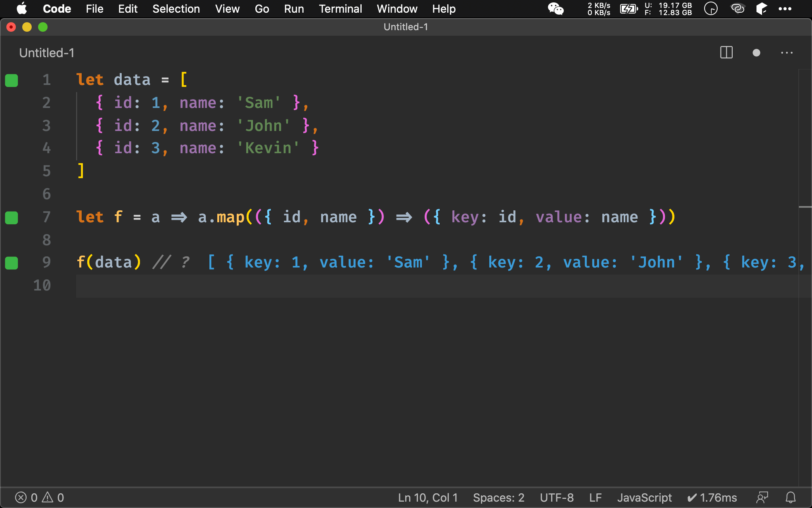This screenshot has width=812, height=508.
Task: Click the green Quokka marker on line 7
Action: tap(11, 218)
